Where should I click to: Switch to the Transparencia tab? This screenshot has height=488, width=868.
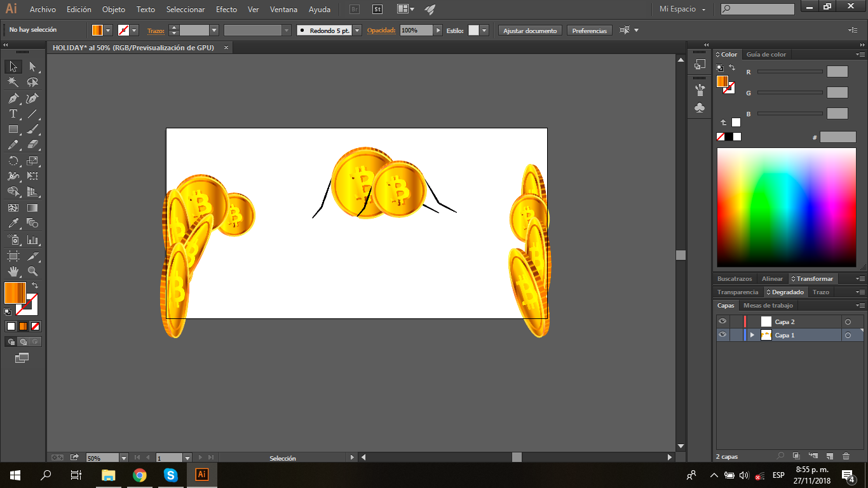tap(738, 292)
